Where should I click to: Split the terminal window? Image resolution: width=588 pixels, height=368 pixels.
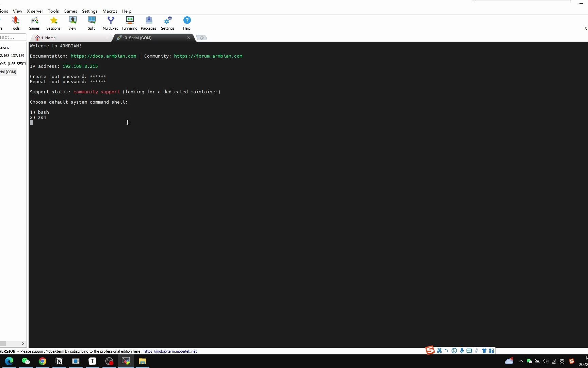(91, 22)
